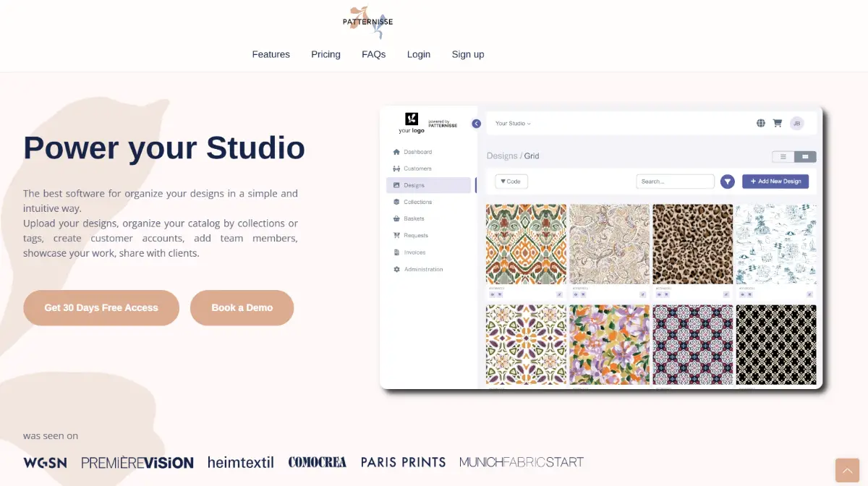Click Get 30 Days Free Access
The width and height of the screenshot is (868, 486).
click(101, 308)
